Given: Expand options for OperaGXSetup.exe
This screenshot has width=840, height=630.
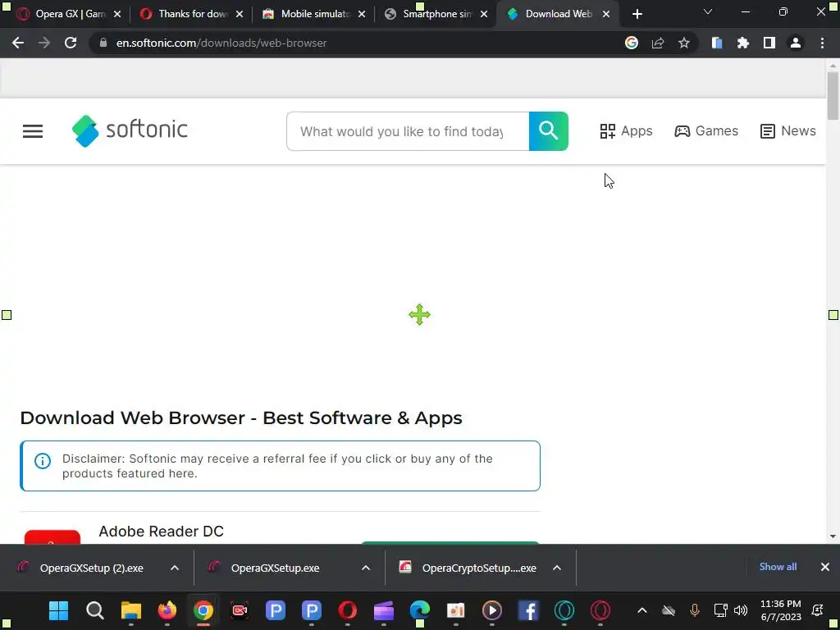Looking at the screenshot, I should tap(366, 568).
